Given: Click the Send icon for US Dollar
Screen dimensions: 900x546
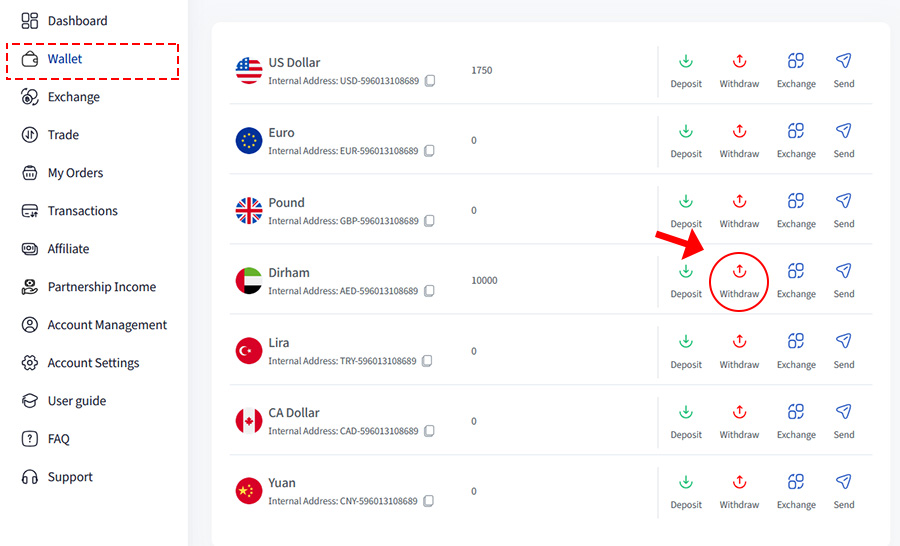Looking at the screenshot, I should pyautogui.click(x=844, y=60).
